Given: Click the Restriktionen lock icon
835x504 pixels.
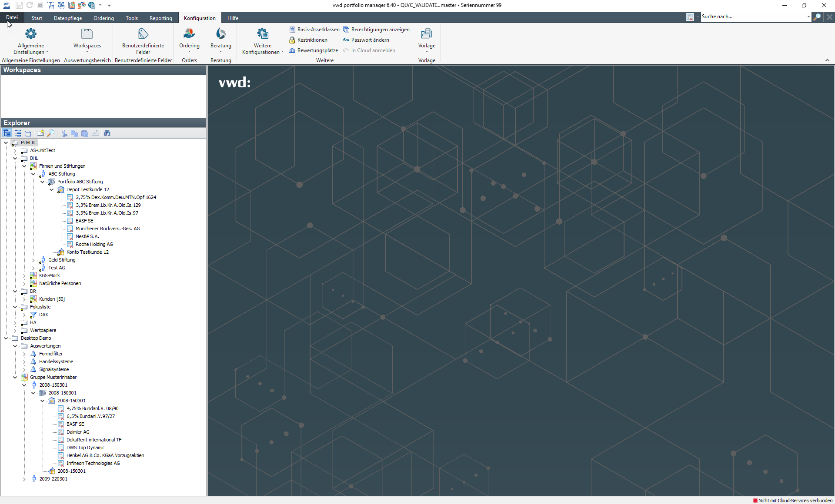Looking at the screenshot, I should tap(292, 40).
